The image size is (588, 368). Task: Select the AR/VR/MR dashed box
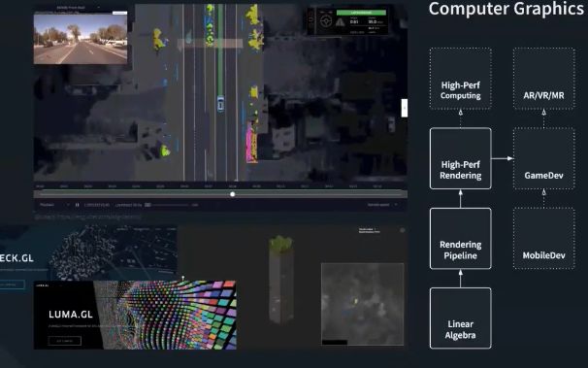543,79
